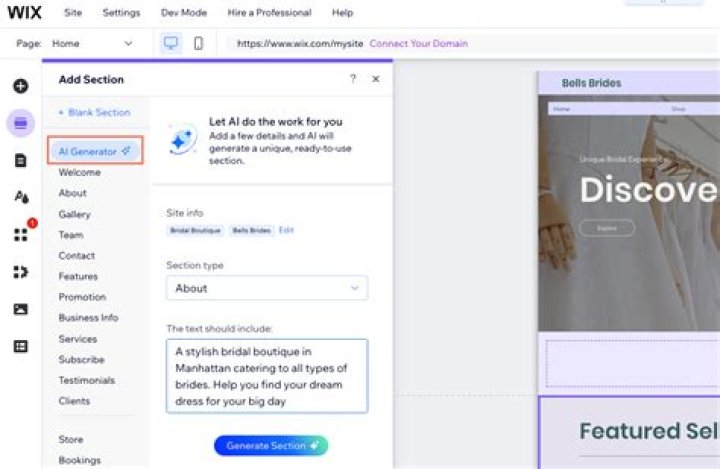The height and width of the screenshot is (469, 720).
Task: Click the text should include field
Action: point(267,376)
